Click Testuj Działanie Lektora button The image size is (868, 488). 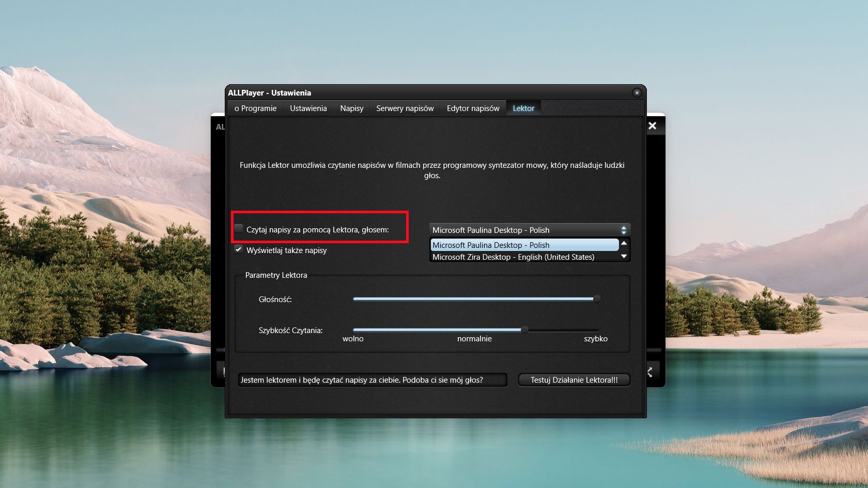(574, 380)
